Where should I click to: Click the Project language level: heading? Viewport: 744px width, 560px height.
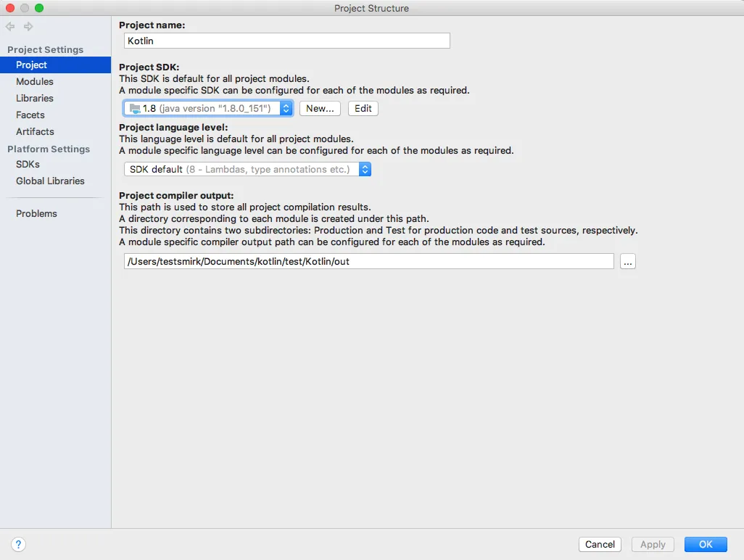[x=173, y=128]
